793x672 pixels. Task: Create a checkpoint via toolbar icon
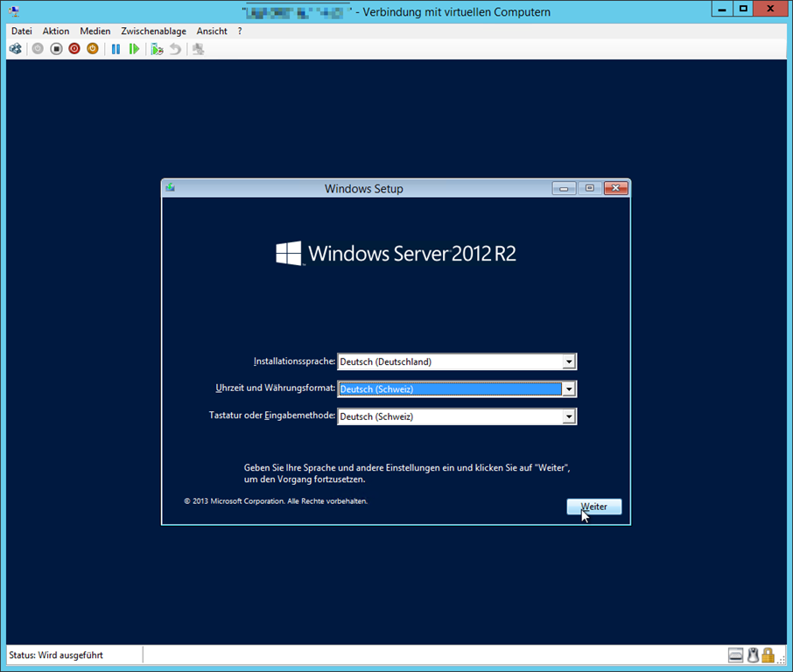[158, 49]
